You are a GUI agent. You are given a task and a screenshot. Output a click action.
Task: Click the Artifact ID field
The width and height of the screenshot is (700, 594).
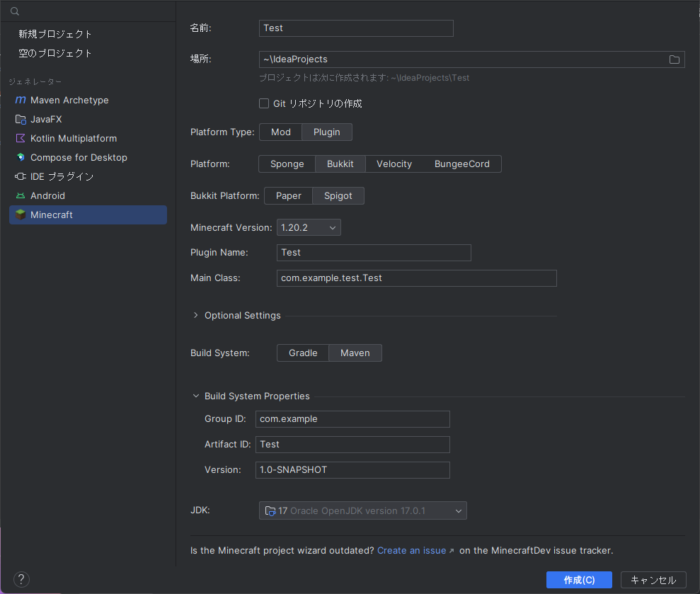pyautogui.click(x=352, y=445)
